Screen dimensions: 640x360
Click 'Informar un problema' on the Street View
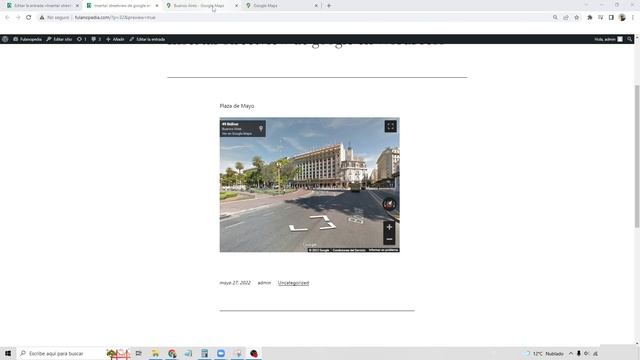(x=383, y=250)
